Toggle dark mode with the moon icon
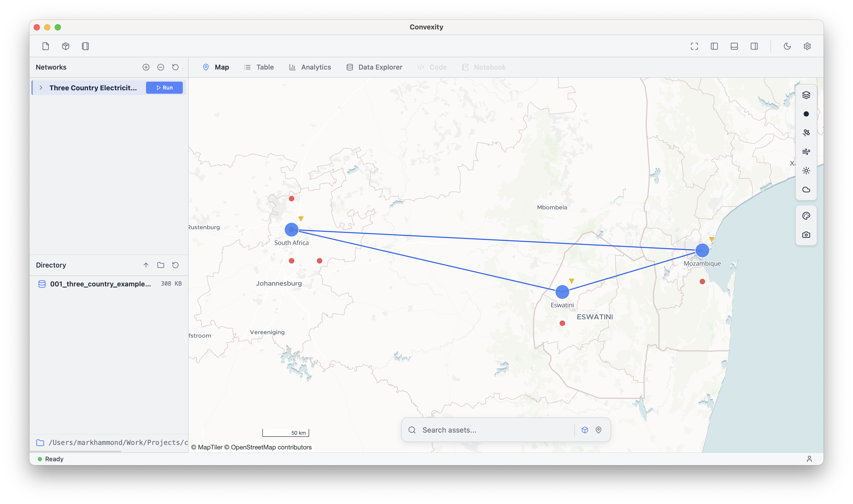Viewport: 853px width, 504px height. pos(787,46)
